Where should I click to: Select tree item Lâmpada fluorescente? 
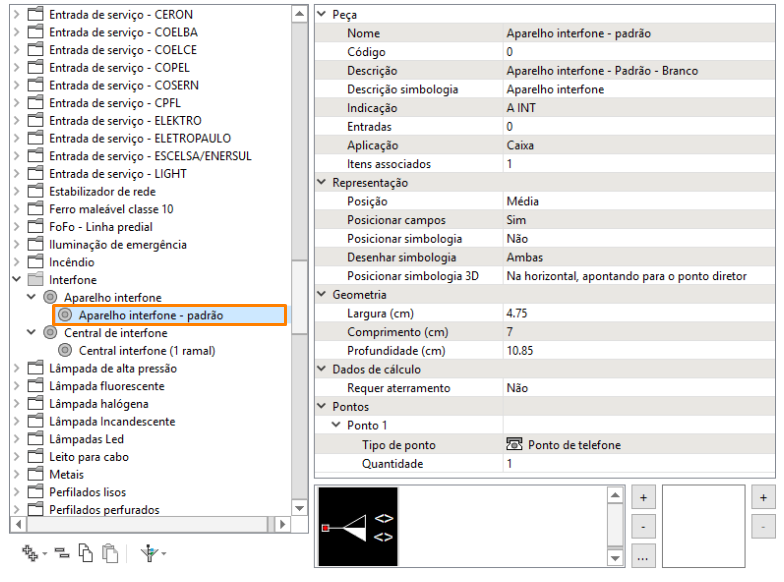106,386
